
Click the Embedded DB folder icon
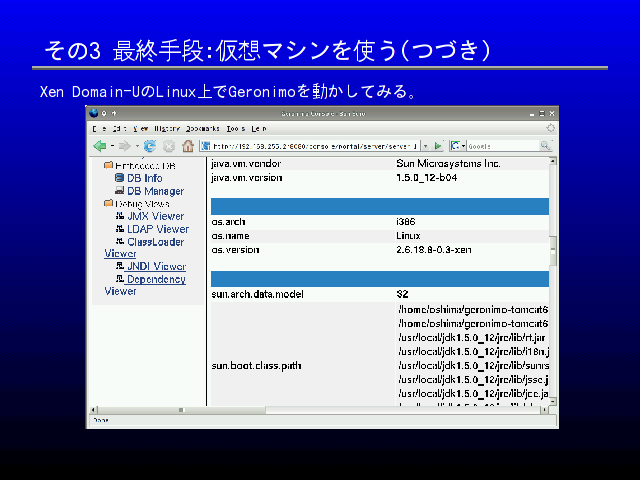coord(108,165)
